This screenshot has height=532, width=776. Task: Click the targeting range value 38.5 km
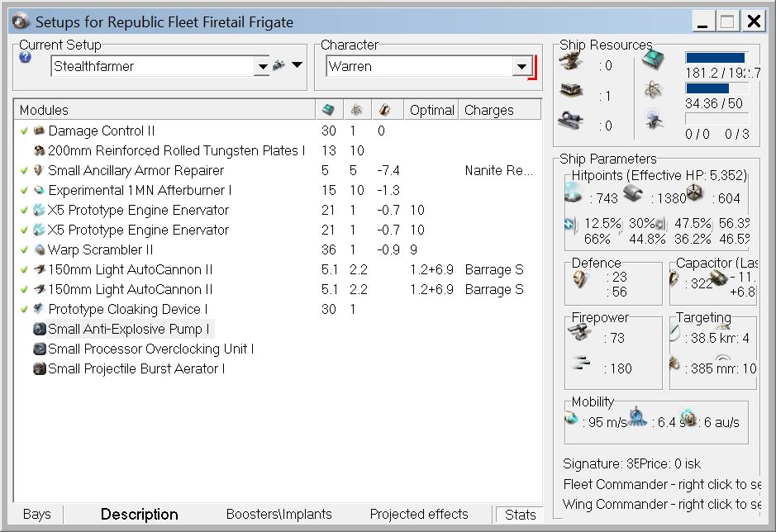point(712,338)
